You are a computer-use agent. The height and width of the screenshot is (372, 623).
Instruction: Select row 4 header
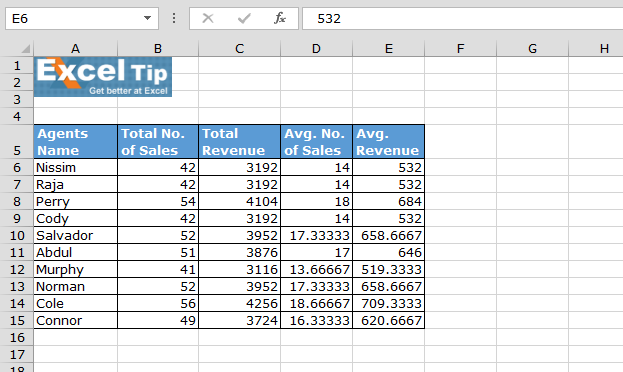click(x=17, y=116)
